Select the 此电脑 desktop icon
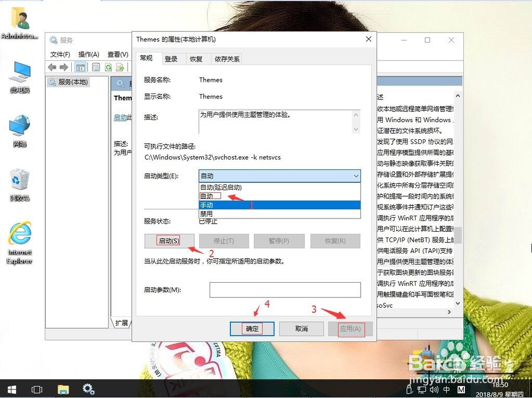Image resolution: width=532 pixels, height=398 pixels. tap(20, 77)
